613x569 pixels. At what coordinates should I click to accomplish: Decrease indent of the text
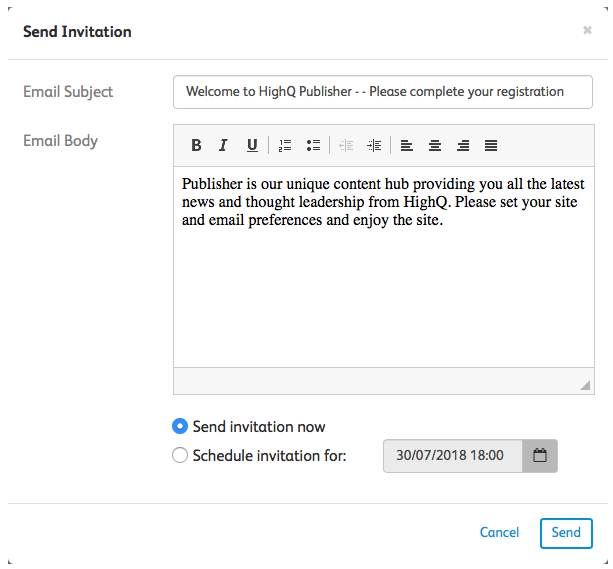point(346,145)
